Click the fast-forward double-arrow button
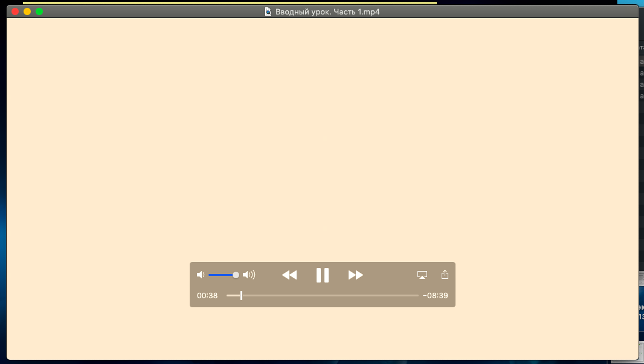This screenshot has width=644, height=364. [356, 275]
